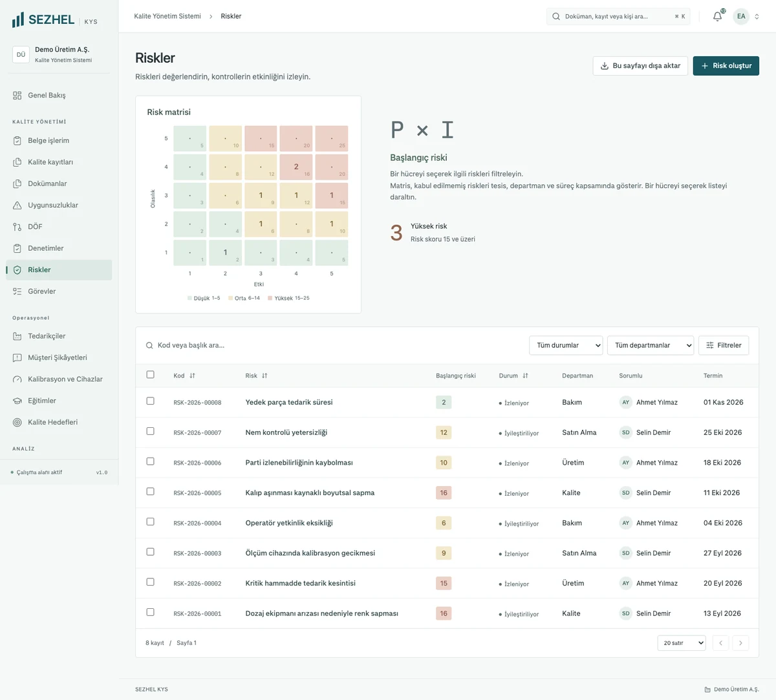
Task: Click the Bu sayfayı dışa aktar button
Action: 640,66
